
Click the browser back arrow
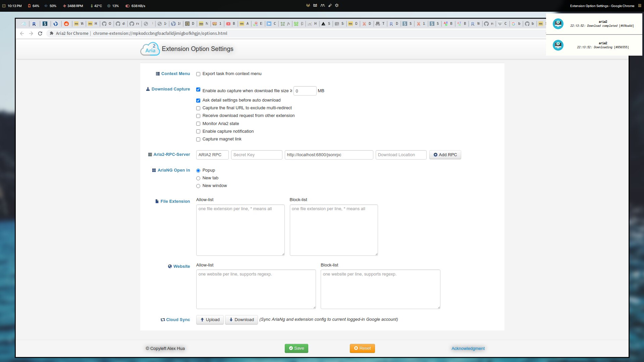click(22, 34)
